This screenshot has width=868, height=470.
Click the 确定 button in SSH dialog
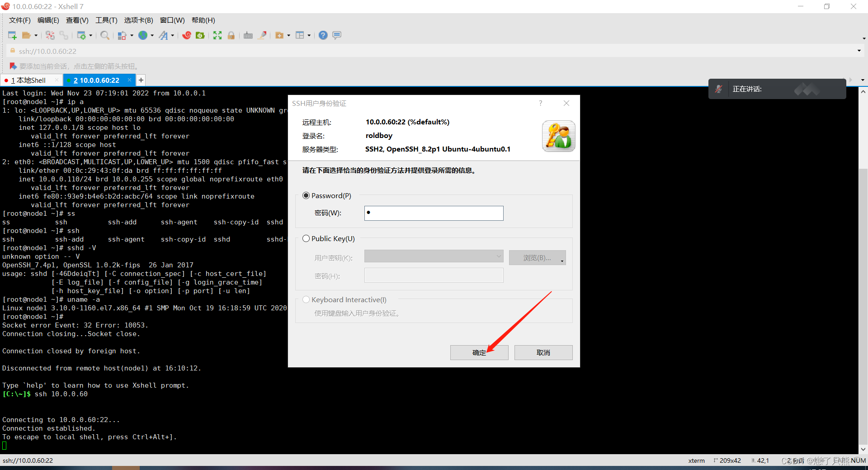coord(479,352)
